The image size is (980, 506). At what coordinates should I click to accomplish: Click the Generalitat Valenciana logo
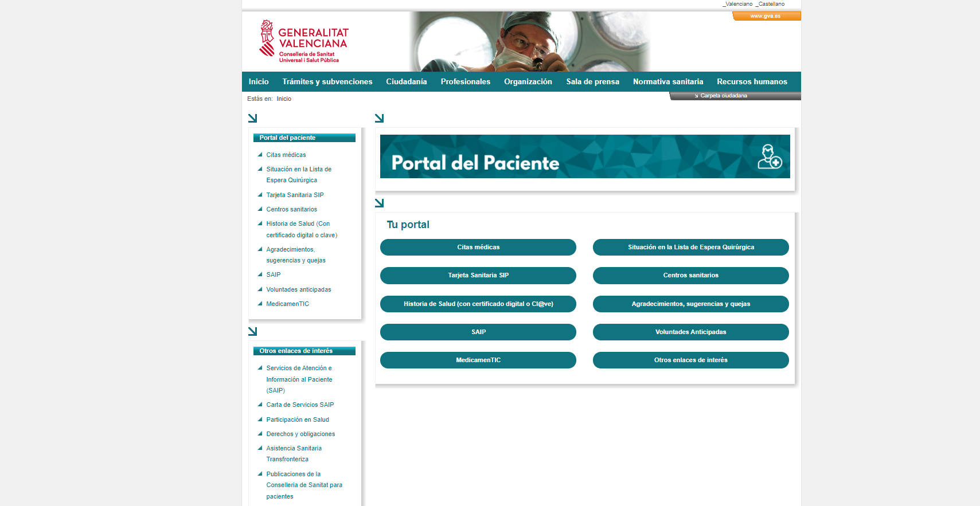tap(303, 42)
